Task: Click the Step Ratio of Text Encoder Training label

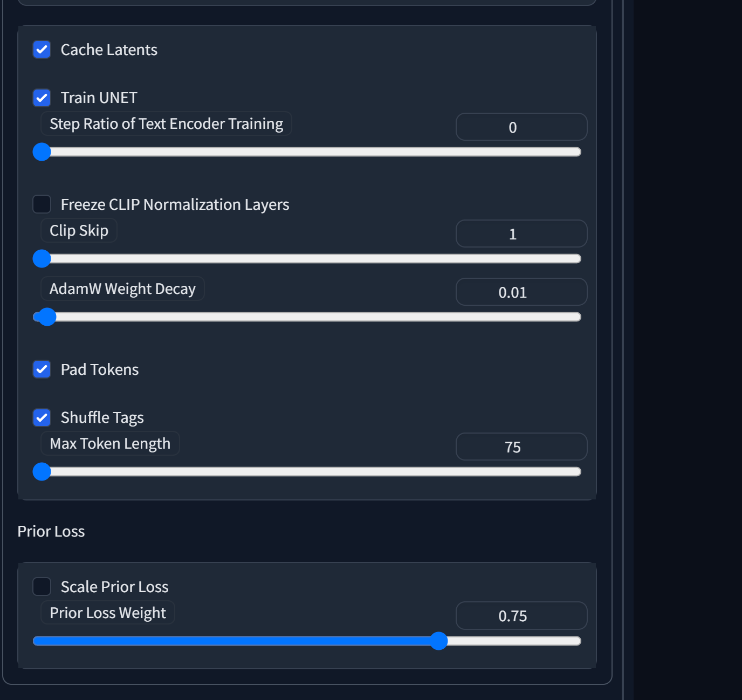Action: (x=166, y=124)
